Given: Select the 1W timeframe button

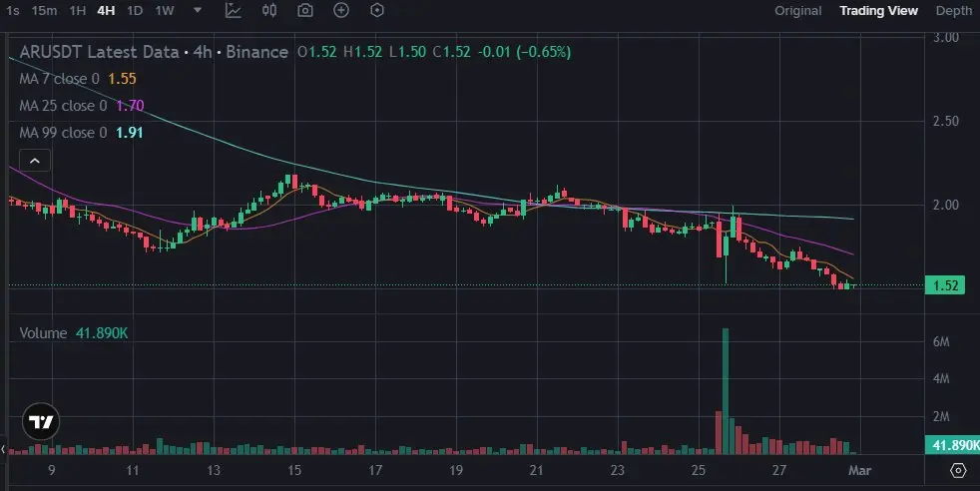Looking at the screenshot, I should click(165, 11).
